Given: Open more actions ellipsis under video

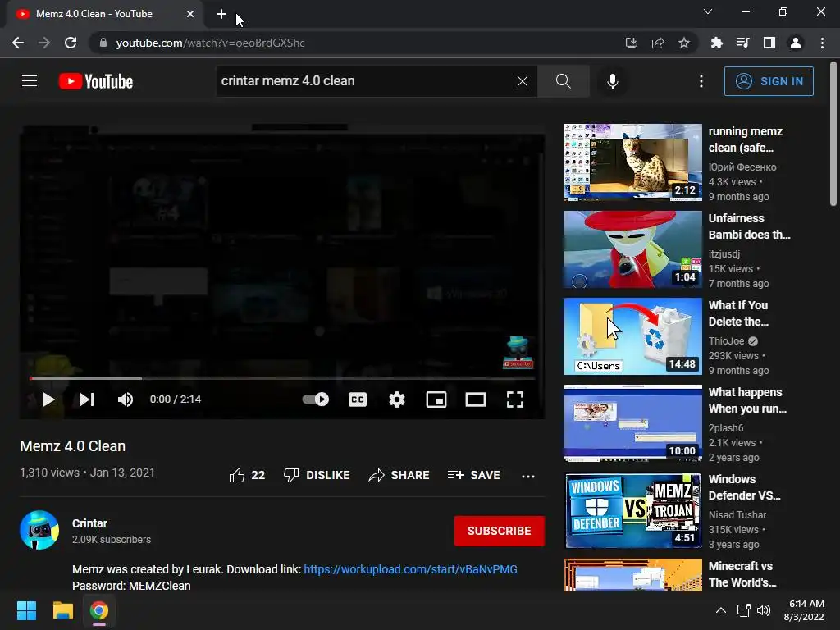Looking at the screenshot, I should click(x=528, y=476).
